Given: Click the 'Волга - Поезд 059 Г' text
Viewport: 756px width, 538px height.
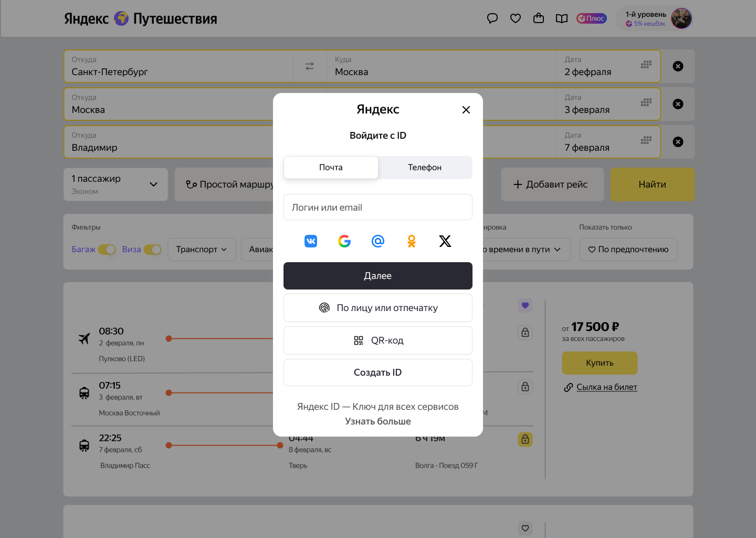Looking at the screenshot, I should (x=447, y=465).
